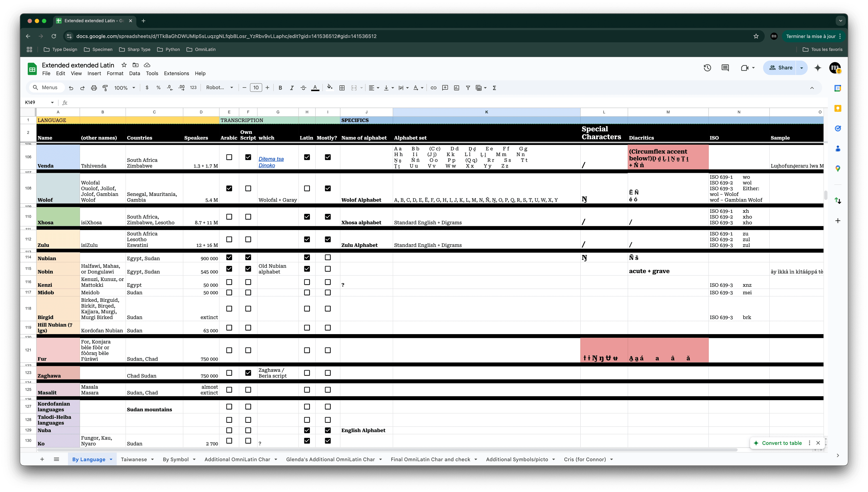Click the bold formatting icon
This screenshot has height=492, width=868.
pyautogui.click(x=280, y=88)
